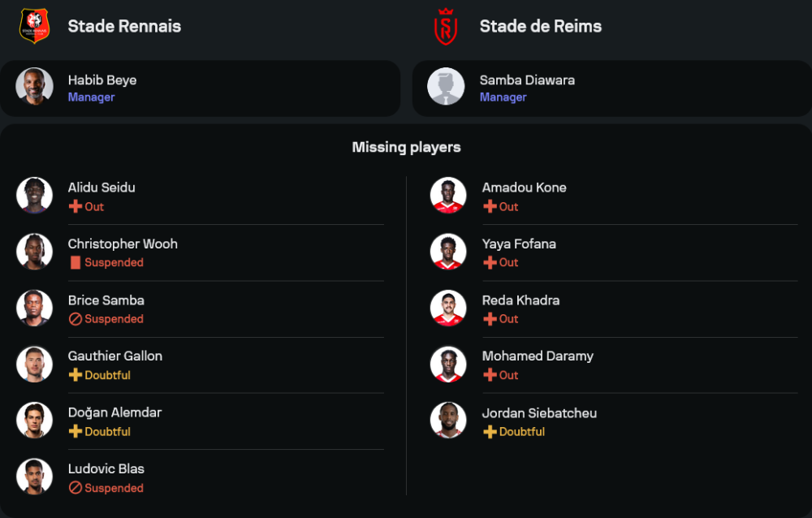Click the injury cross icon under Alidu Seidu
This screenshot has height=518, width=812.
[76, 207]
